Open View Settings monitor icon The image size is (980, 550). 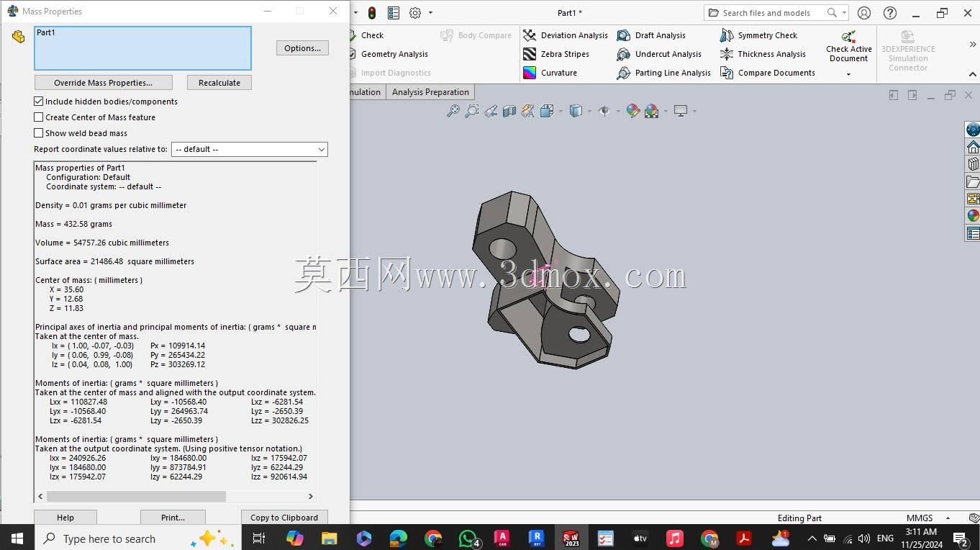click(681, 111)
